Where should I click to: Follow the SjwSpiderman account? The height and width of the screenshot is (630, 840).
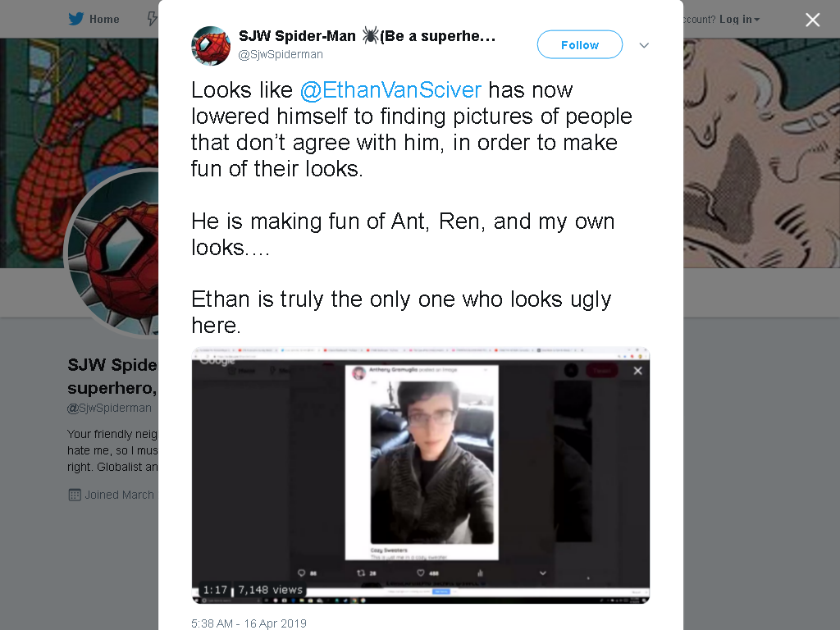(580, 45)
